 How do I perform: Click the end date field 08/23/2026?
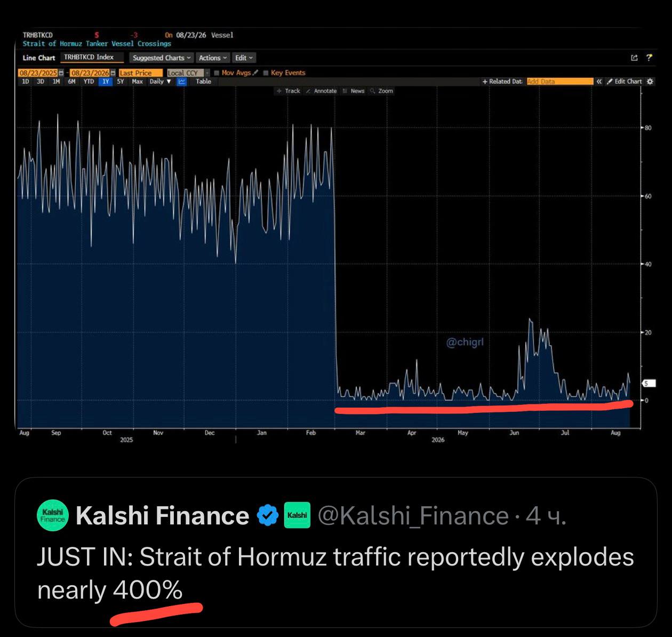click(x=90, y=73)
